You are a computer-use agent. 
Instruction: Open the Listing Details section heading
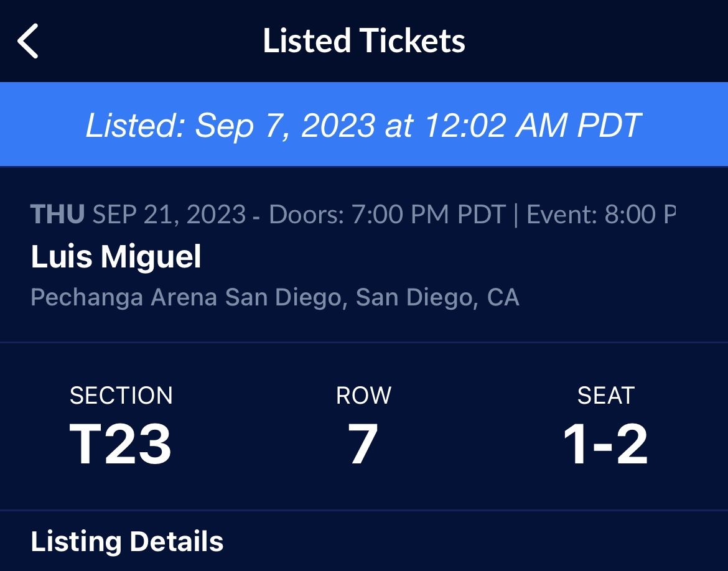(127, 541)
